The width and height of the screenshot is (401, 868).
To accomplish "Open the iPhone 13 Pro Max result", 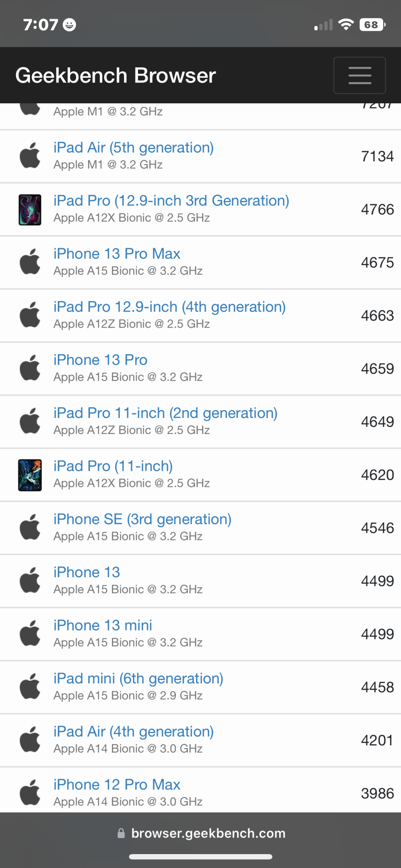I will click(x=117, y=254).
